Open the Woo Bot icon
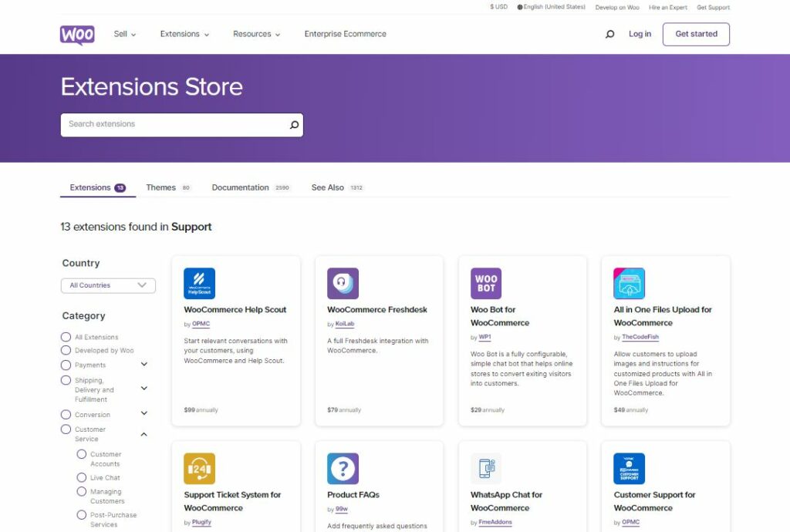This screenshot has height=532, width=790. [486, 284]
